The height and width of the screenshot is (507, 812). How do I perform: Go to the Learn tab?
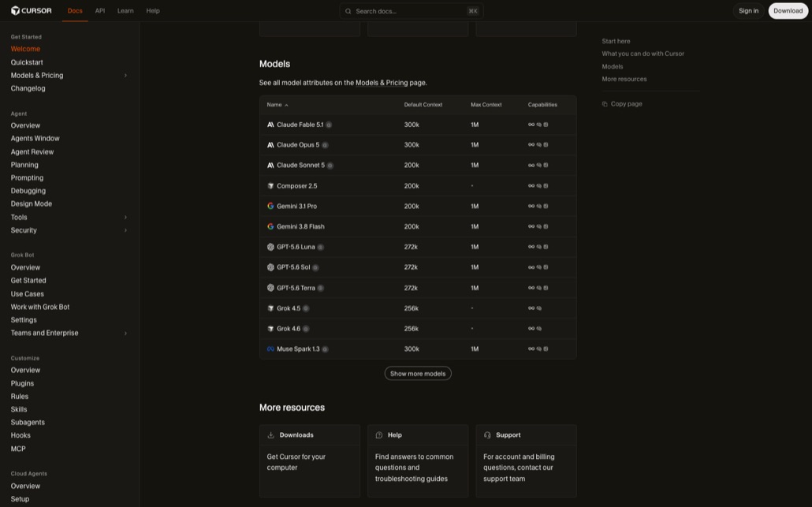[125, 11]
